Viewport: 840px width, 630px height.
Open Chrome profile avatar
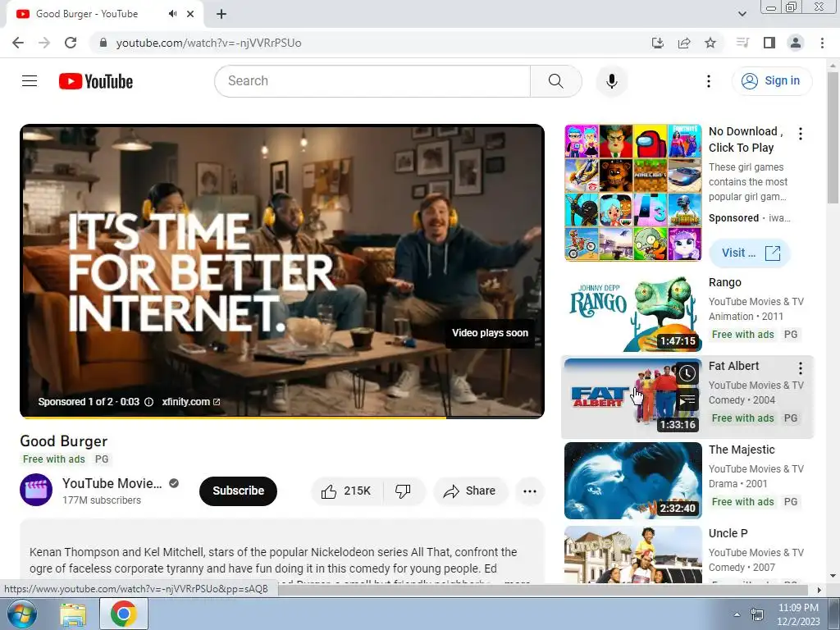click(796, 43)
